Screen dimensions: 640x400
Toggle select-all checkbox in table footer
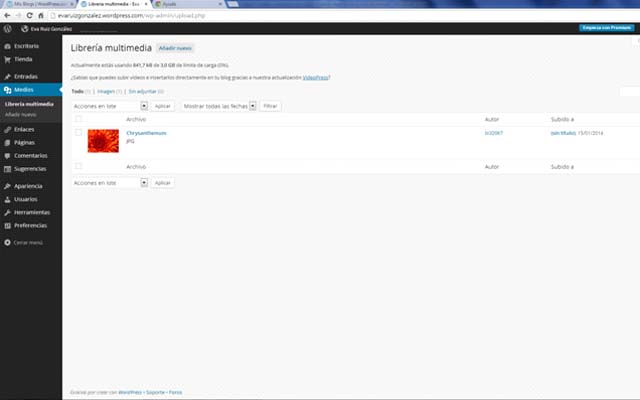click(79, 166)
